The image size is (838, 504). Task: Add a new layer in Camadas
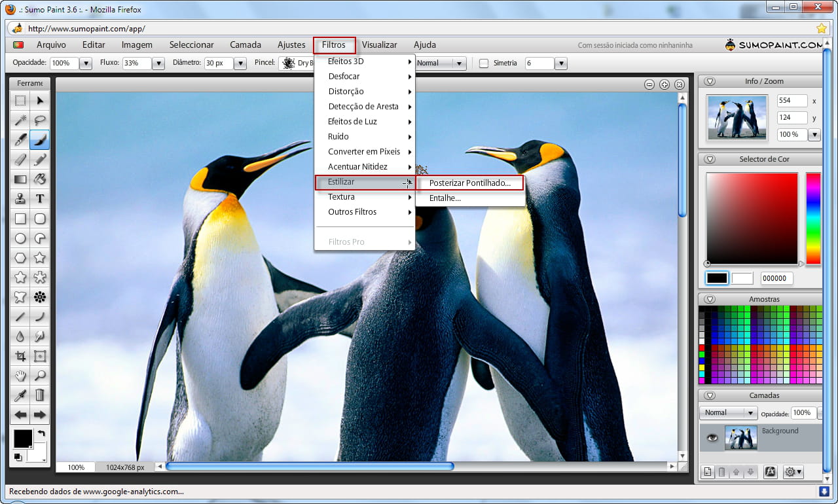708,471
